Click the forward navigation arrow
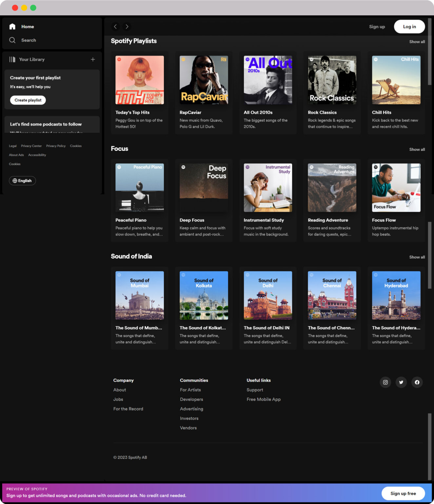This screenshot has width=434, height=504. [127, 27]
